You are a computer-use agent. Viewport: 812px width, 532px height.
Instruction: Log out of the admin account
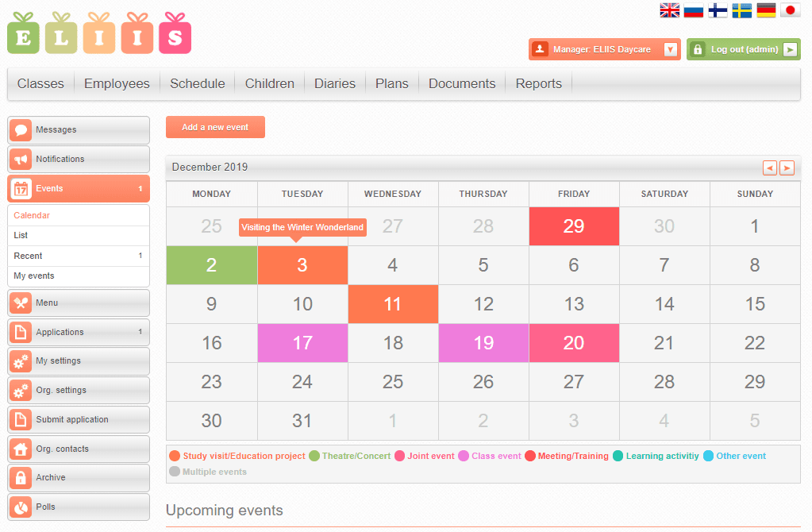coord(743,49)
